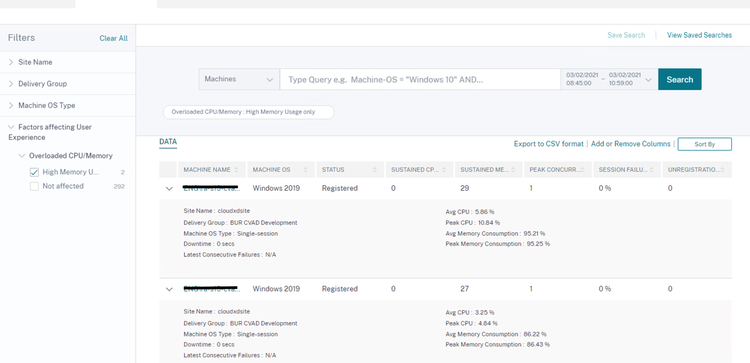This screenshot has height=363, width=750.
Task: Click Avg CPU 3.25 % text
Action: point(470,312)
